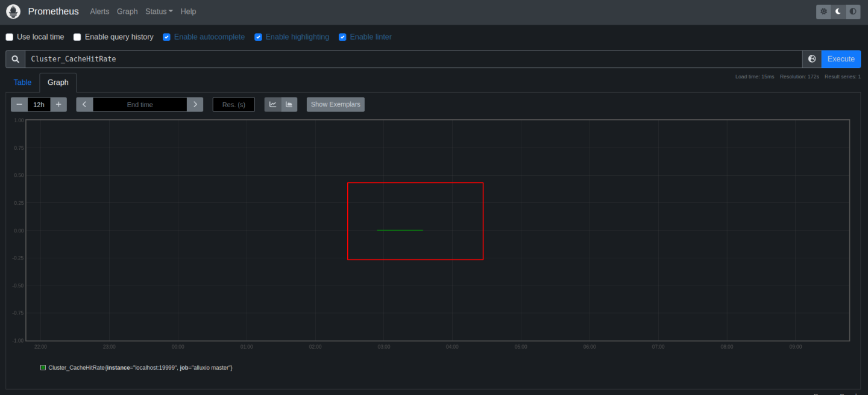
Task: Select the browser-preferred contrast theme icon
Action: (x=853, y=11)
